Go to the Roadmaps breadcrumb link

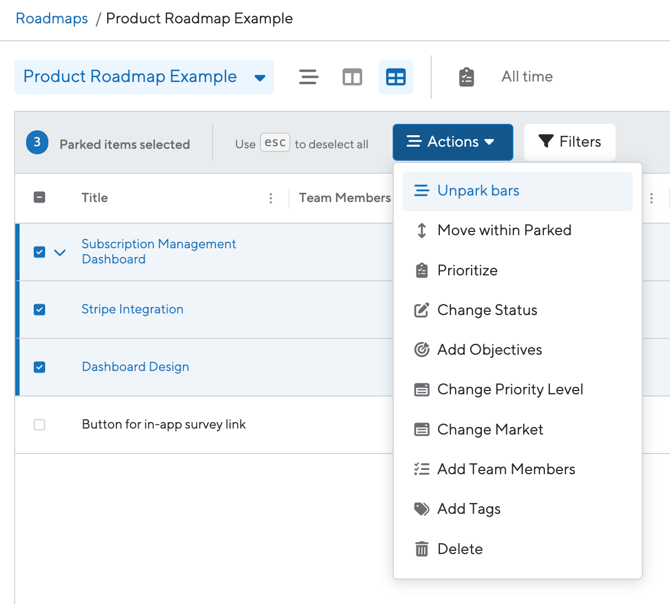[x=52, y=18]
